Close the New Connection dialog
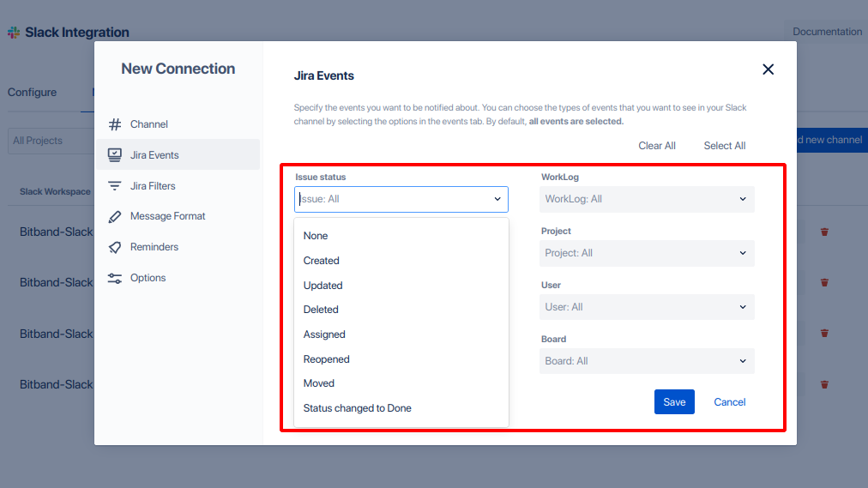 768,69
